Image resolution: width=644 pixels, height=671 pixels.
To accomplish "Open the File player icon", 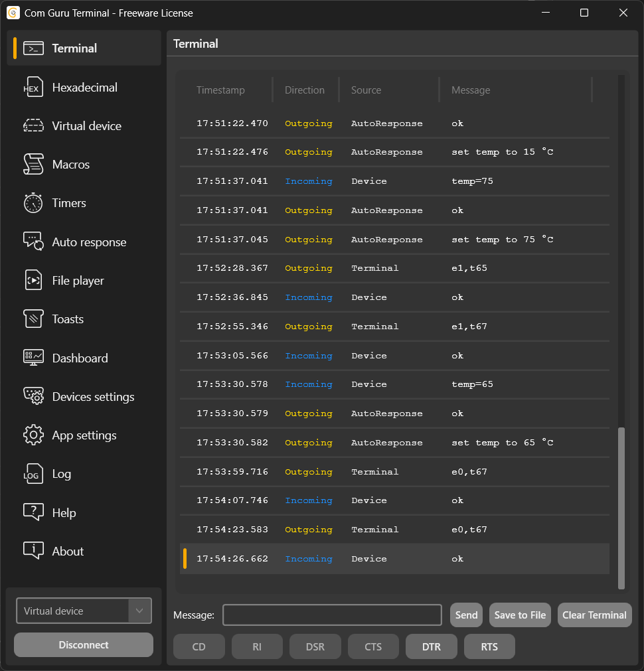I will click(x=33, y=281).
